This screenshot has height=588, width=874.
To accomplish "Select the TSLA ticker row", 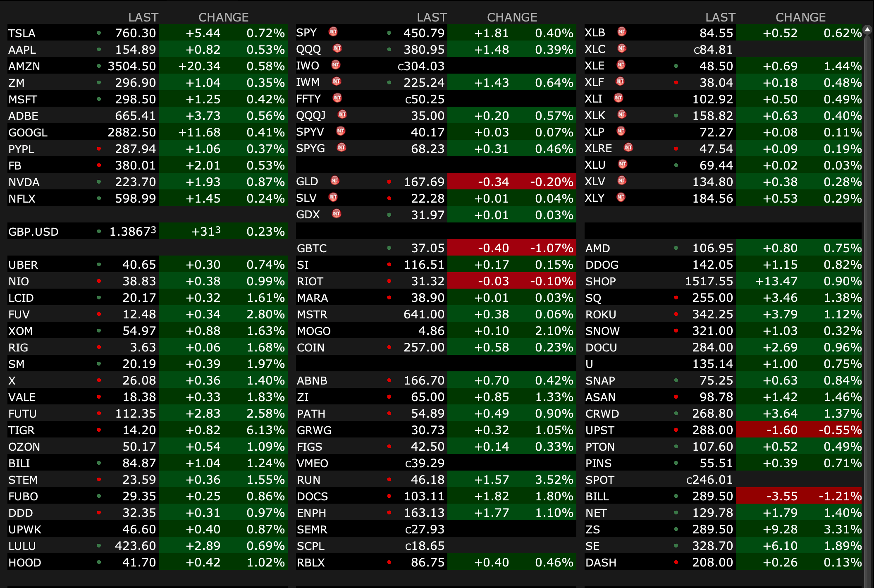I will point(22,33).
